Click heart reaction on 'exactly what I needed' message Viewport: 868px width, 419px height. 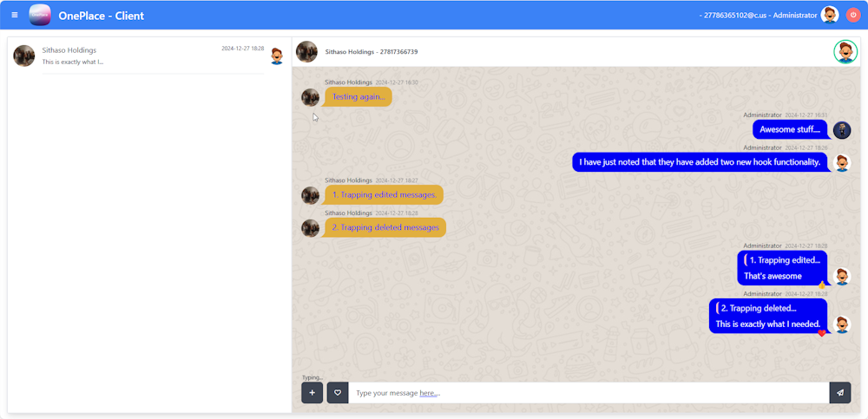pyautogui.click(x=822, y=333)
